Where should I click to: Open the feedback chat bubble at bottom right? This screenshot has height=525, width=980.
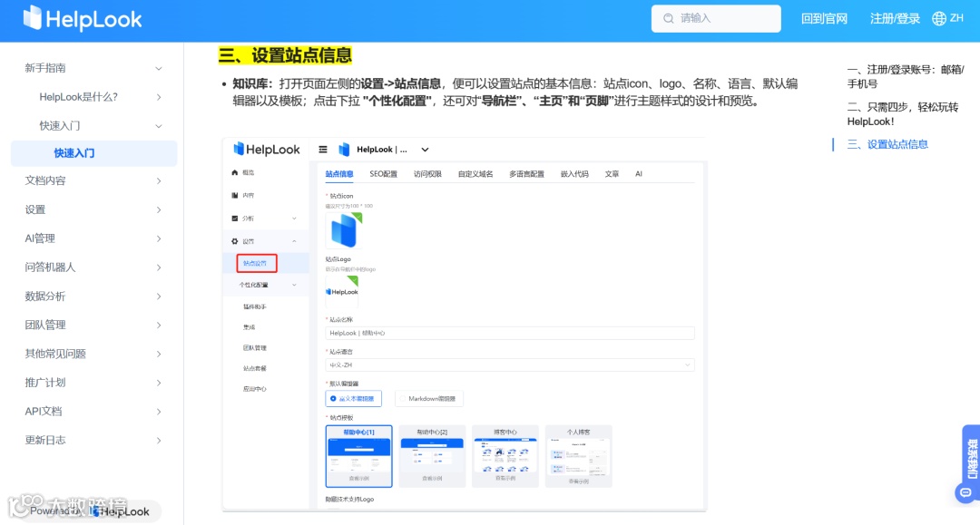click(965, 492)
